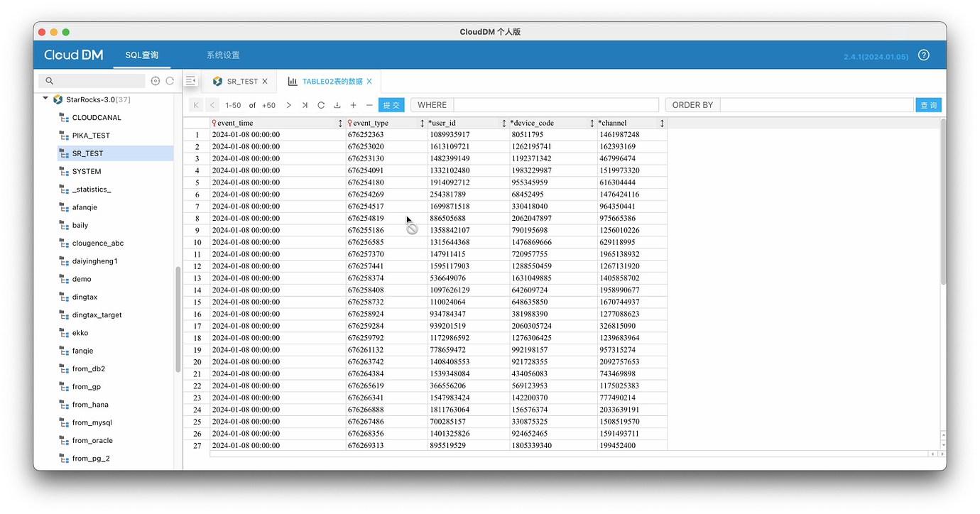The width and height of the screenshot is (980, 514).
Task: Sort by the event_time column arrows
Action: pos(340,124)
